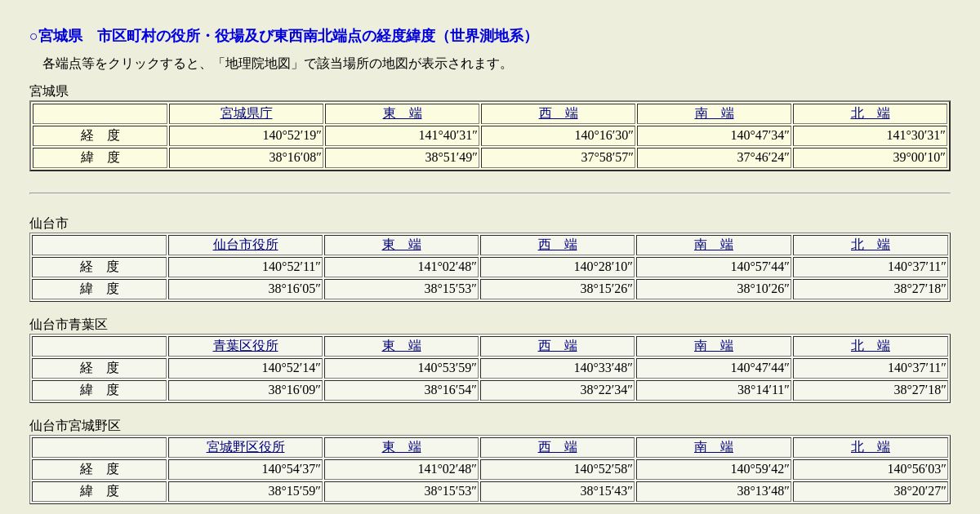The image size is (980, 514).
Task: Open the 宮城野区役所 link
Action: [246, 447]
